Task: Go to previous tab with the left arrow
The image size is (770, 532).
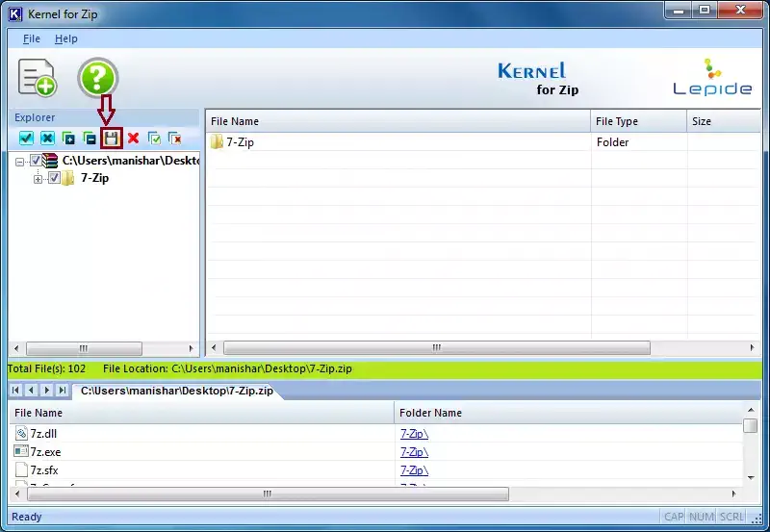Action: click(x=31, y=391)
